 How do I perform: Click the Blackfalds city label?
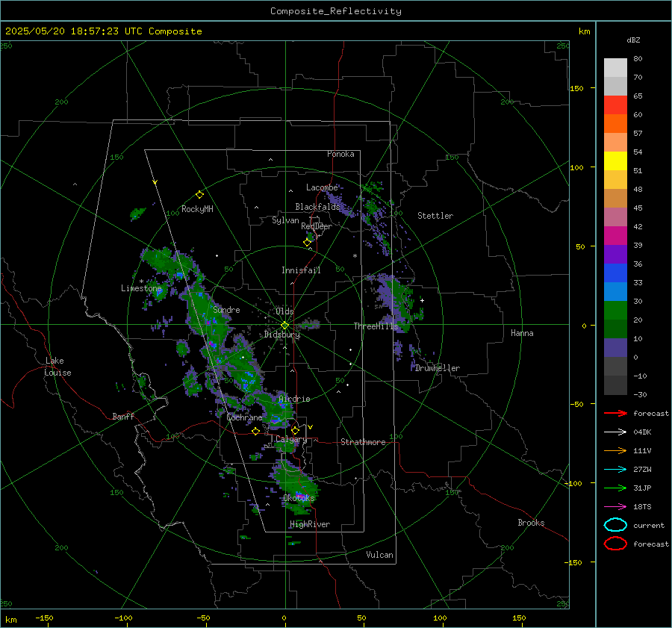[317, 207]
